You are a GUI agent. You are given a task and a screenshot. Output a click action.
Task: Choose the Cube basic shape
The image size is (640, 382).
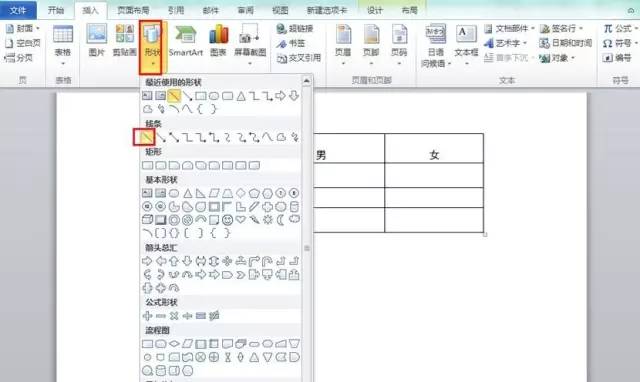pyautogui.click(x=147, y=220)
